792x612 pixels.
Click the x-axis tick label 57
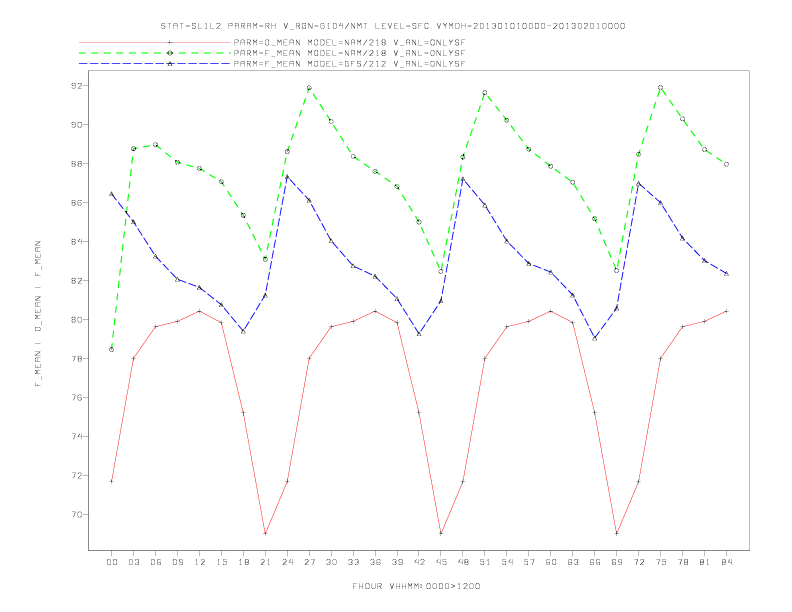tap(529, 562)
